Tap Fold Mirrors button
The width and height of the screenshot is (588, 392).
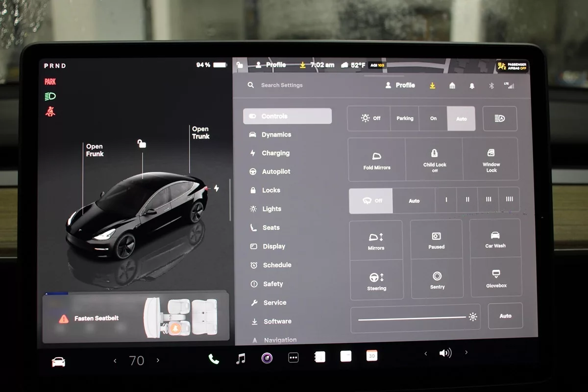[377, 160]
